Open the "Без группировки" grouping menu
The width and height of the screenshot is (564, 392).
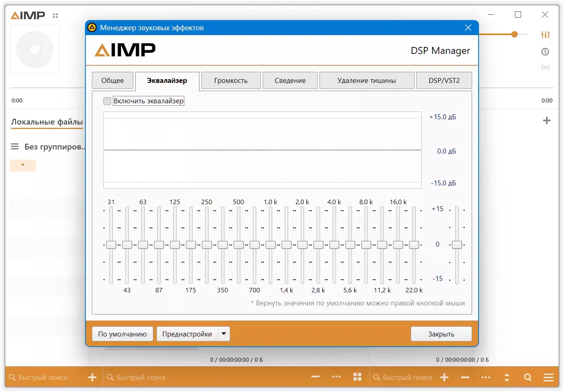click(49, 147)
